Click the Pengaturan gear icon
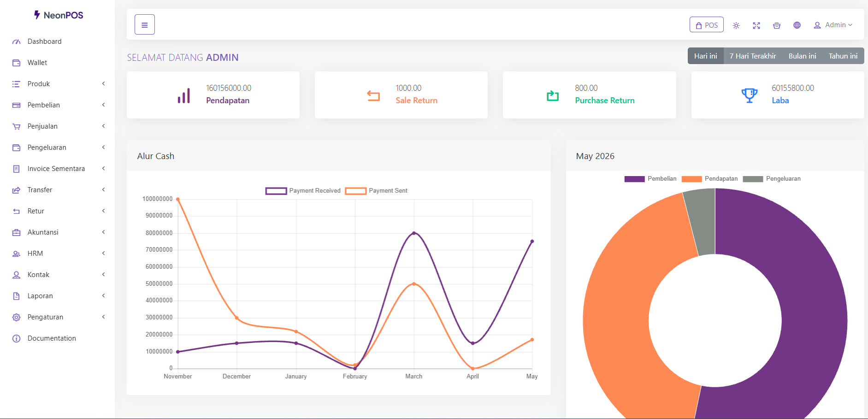This screenshot has width=868, height=419. (x=16, y=317)
